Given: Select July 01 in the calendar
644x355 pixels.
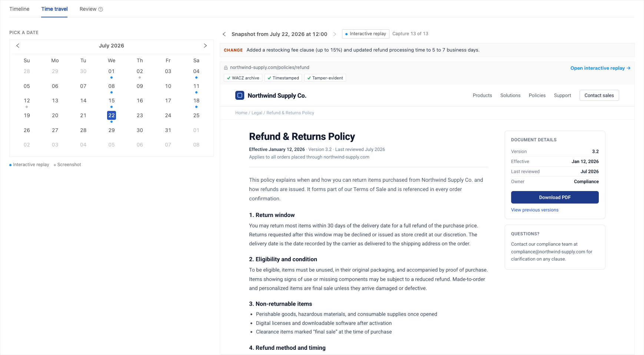Looking at the screenshot, I should click(112, 71).
